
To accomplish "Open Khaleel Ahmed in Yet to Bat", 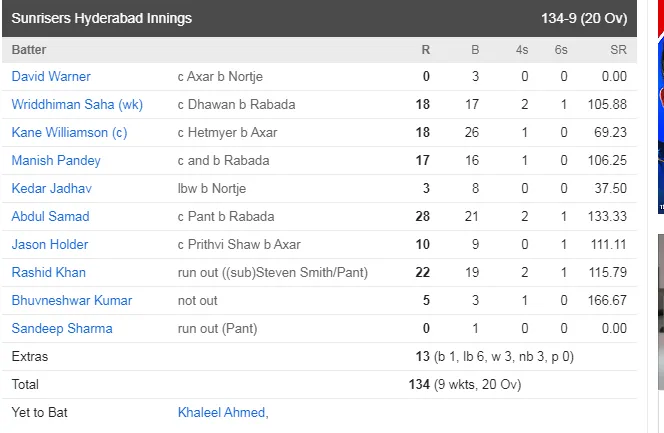I will click(x=223, y=412).
